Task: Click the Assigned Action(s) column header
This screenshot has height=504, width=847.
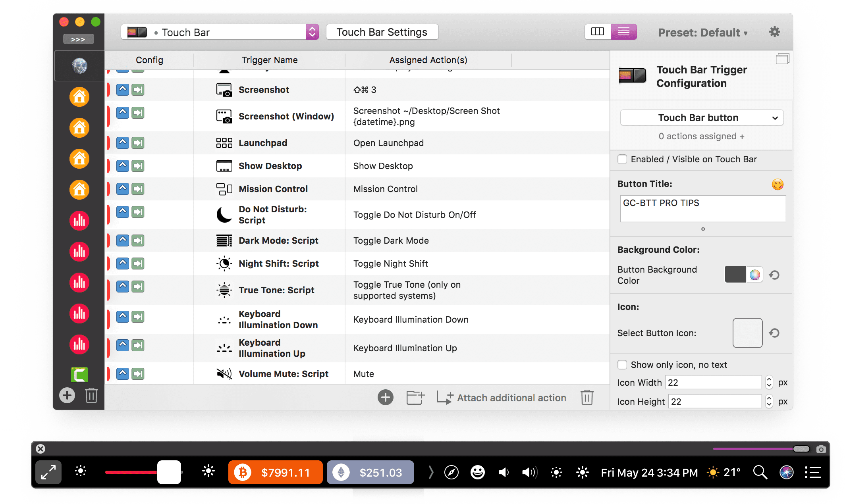Action: pos(428,60)
